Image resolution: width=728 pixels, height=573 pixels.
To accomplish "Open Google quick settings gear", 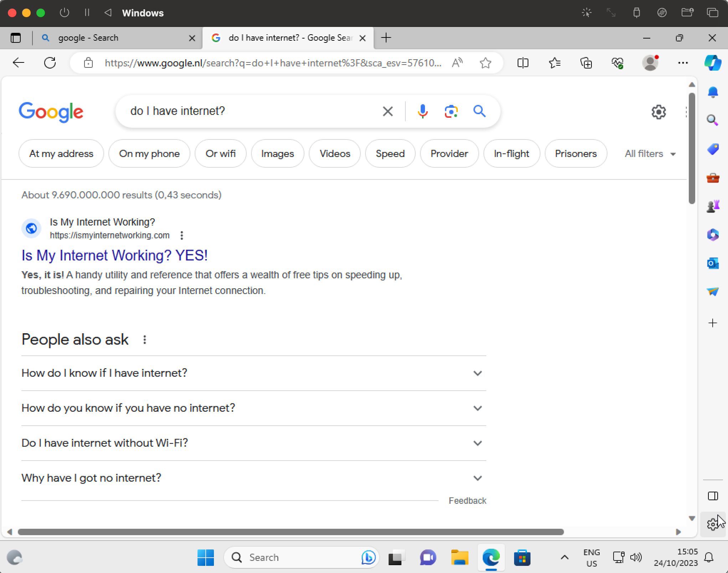I will 658,112.
